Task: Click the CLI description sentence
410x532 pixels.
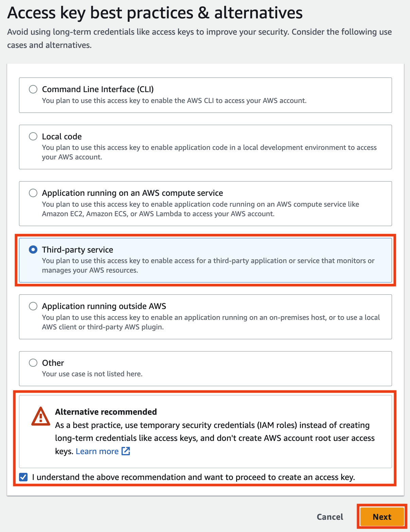Action: [174, 101]
